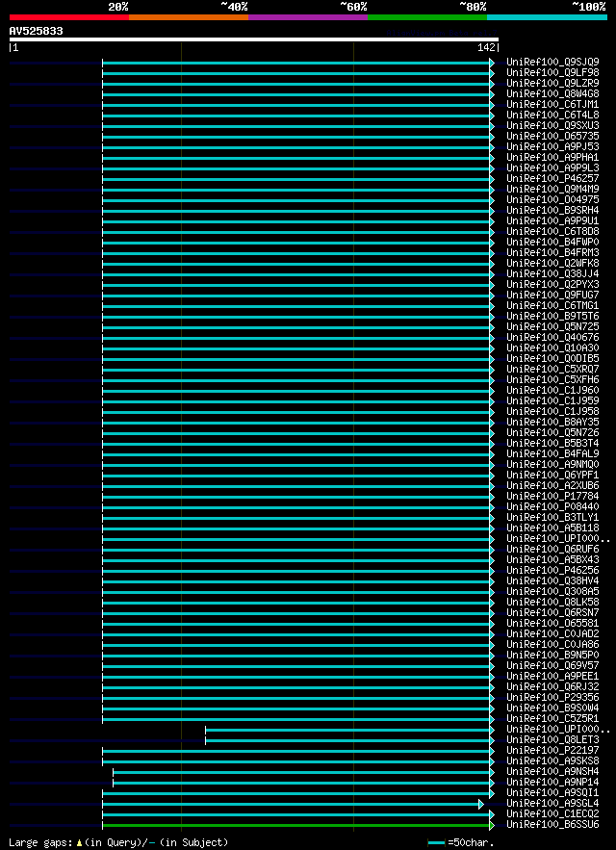616x850 pixels.
Task: Click the UniRef100_A5B118 hit label
Action: (x=552, y=528)
